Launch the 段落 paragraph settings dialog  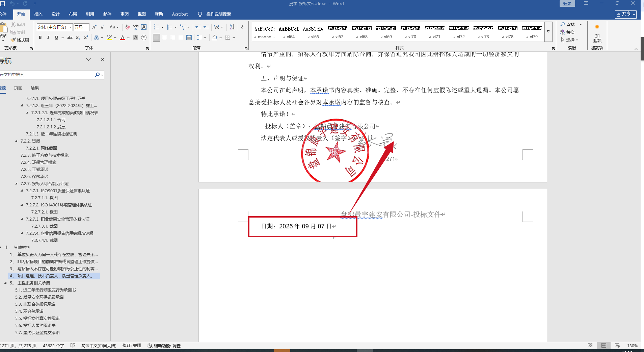pyautogui.click(x=246, y=49)
